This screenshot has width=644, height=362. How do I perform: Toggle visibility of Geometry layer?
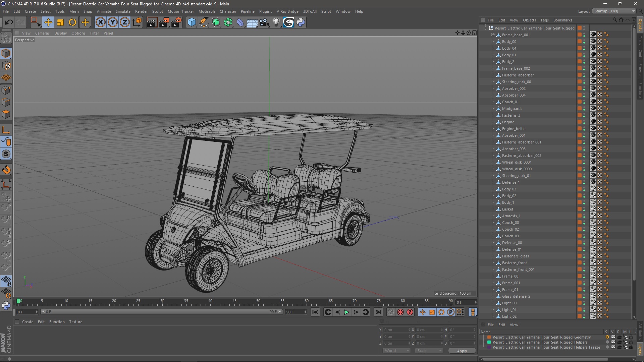(x=613, y=337)
